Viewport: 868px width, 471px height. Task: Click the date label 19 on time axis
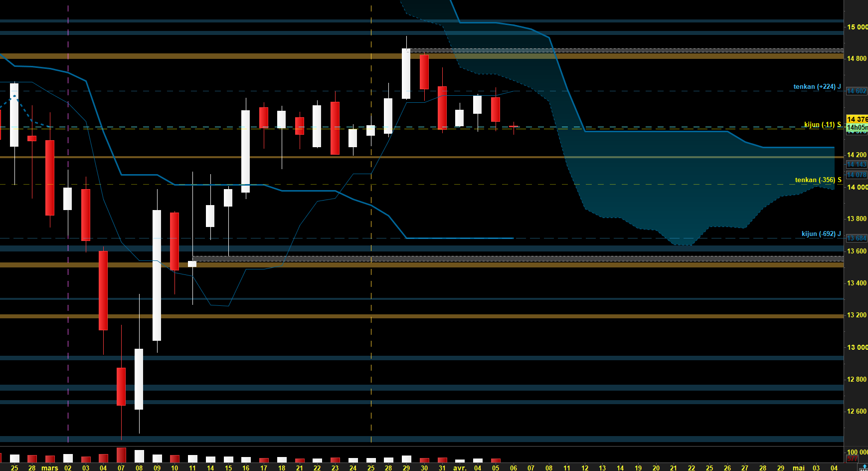point(638,468)
